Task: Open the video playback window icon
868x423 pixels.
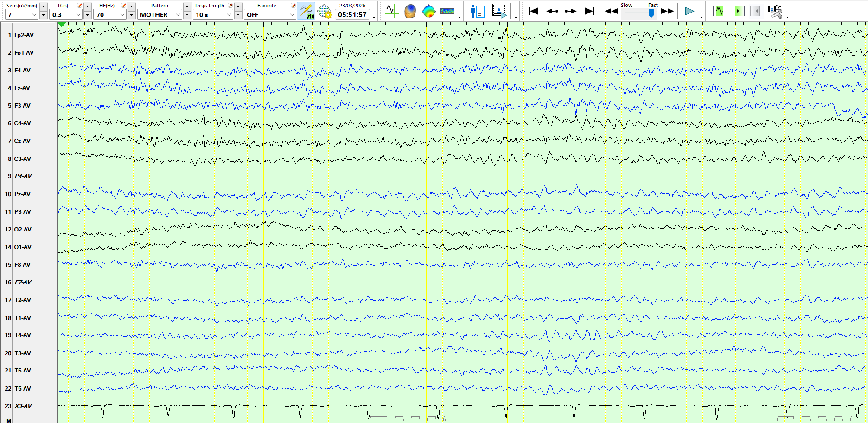Action: [x=499, y=11]
